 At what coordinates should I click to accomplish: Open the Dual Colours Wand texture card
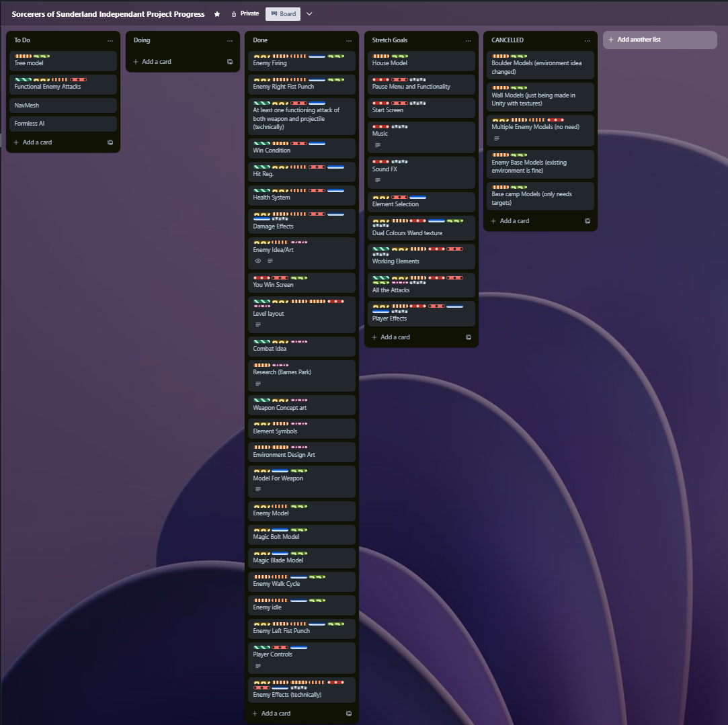[421, 228]
